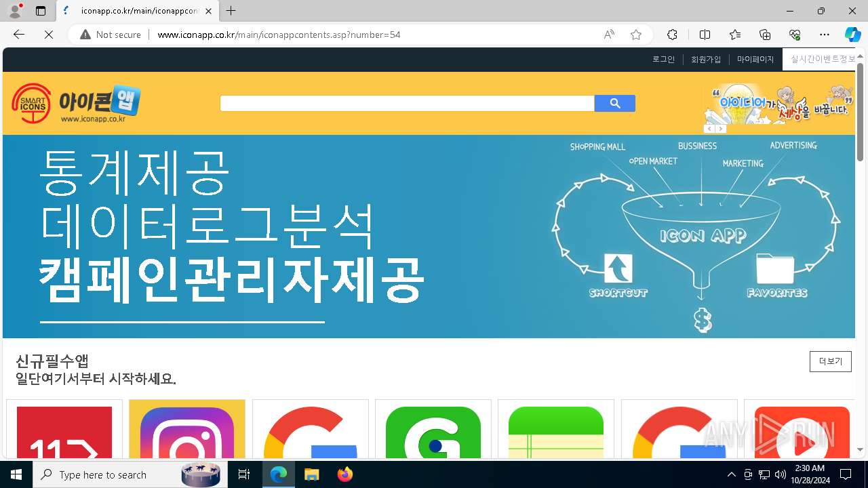
Task: Open the browser Extensions icon
Action: tap(672, 35)
